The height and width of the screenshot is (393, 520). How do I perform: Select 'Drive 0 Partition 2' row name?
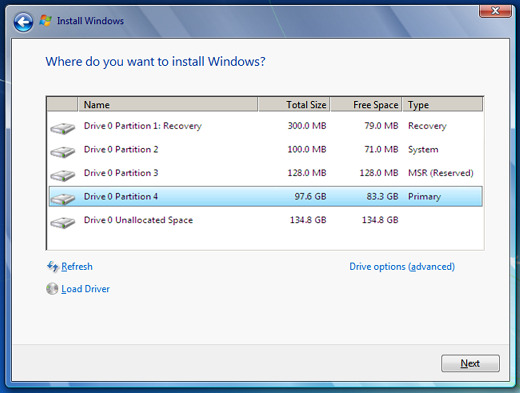121,149
